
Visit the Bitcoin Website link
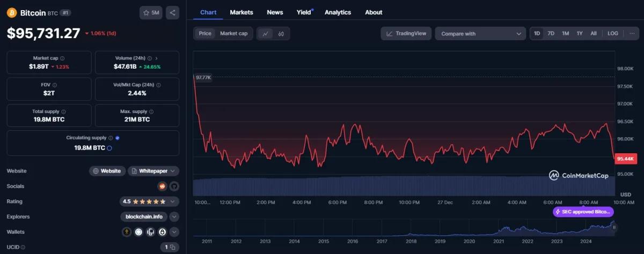pyautogui.click(x=107, y=171)
